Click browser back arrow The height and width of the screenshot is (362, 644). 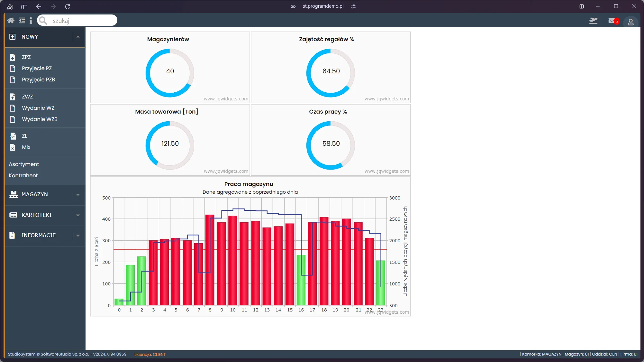click(x=39, y=6)
